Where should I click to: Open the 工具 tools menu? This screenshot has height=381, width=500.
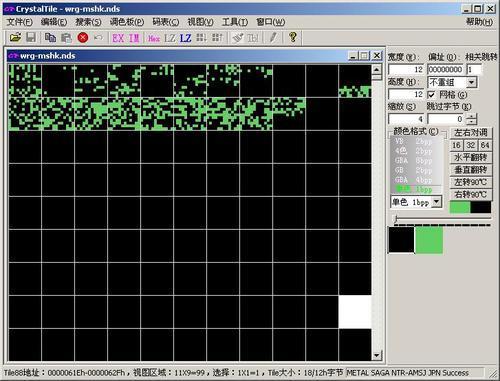235,22
